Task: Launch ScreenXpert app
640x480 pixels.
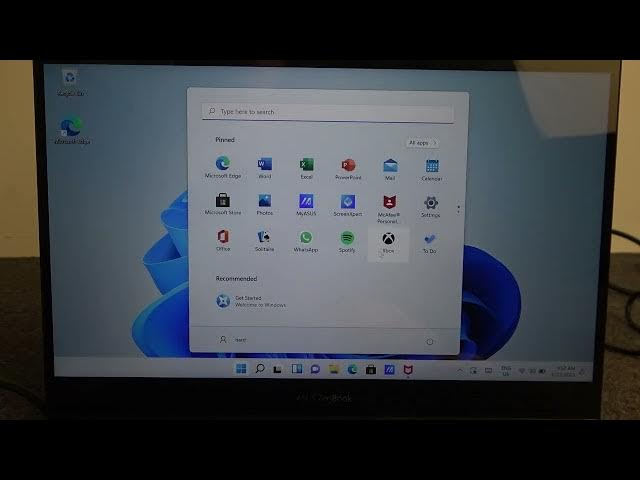Action: coord(348,205)
